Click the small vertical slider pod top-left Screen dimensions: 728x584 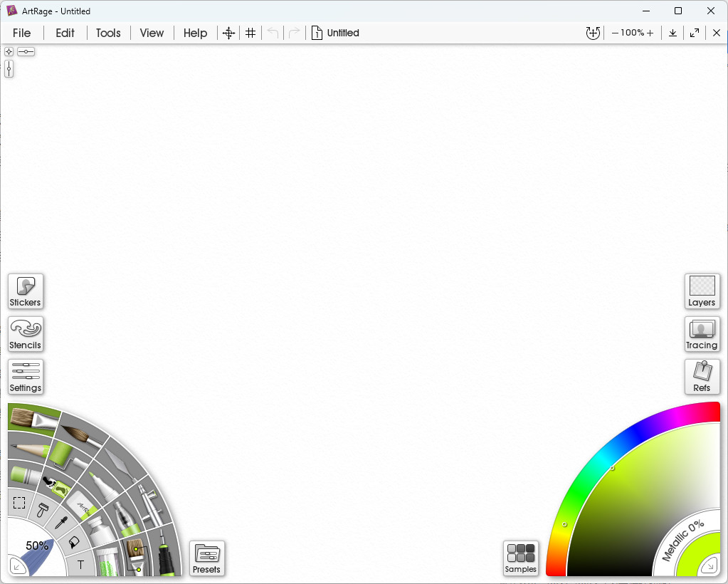point(9,69)
